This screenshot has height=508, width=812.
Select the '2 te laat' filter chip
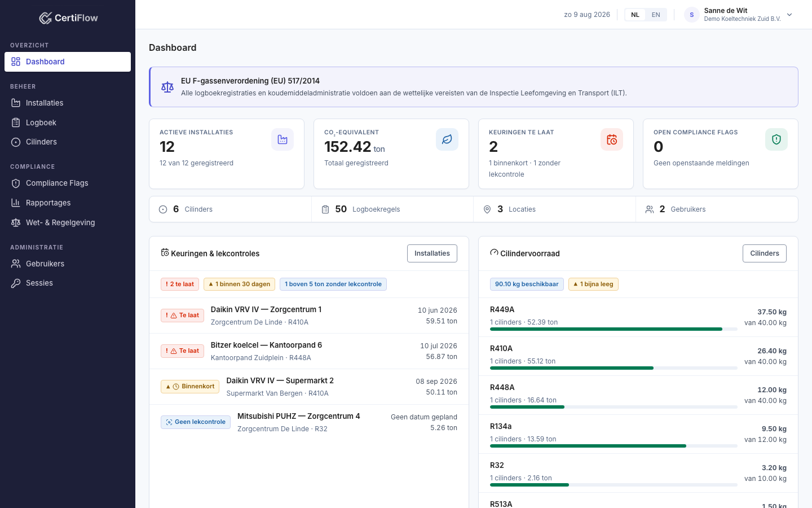click(x=180, y=284)
